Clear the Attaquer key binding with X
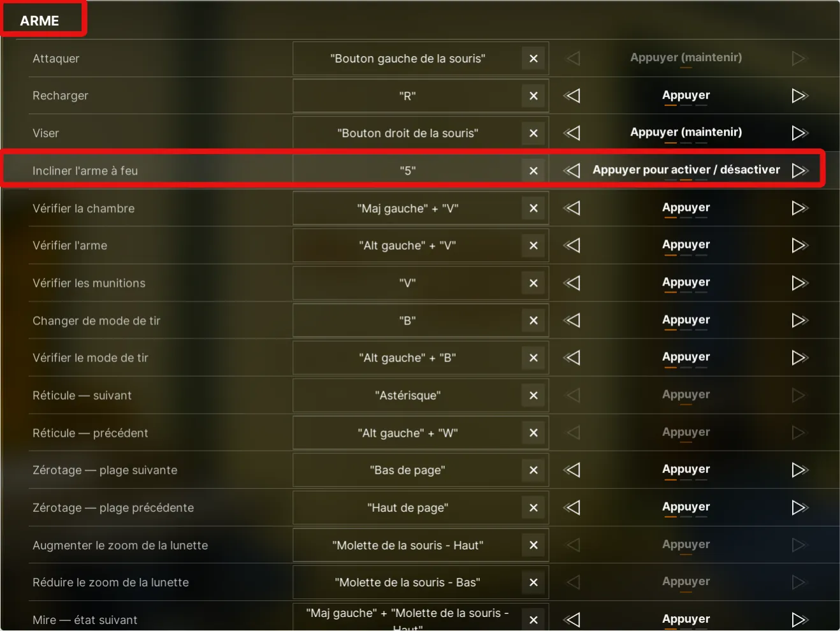Viewport: 840px width, 631px height. (x=533, y=59)
